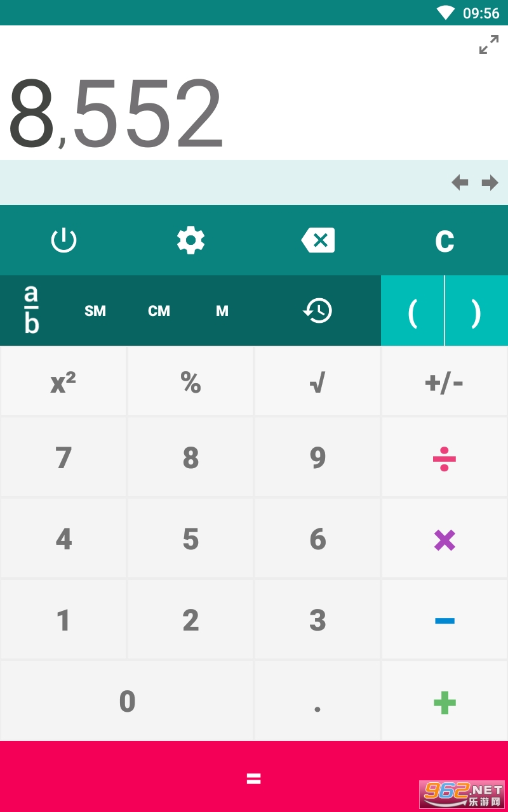
Task: Tap digit 8 key
Action: click(190, 457)
